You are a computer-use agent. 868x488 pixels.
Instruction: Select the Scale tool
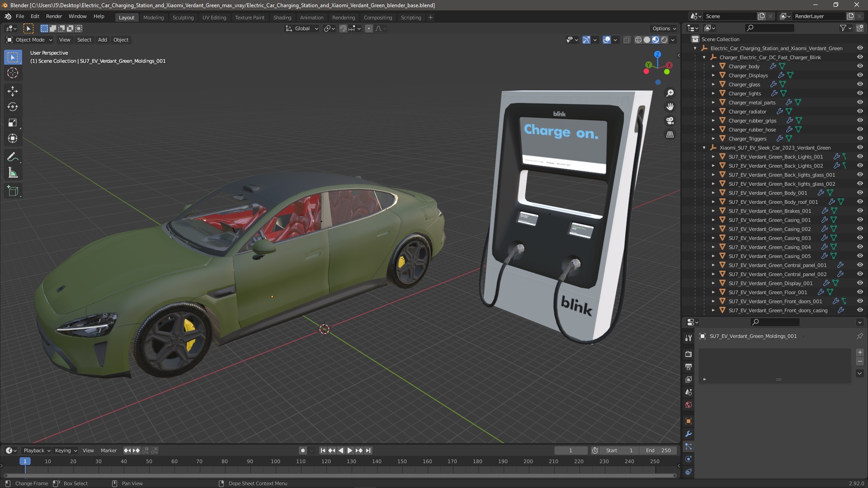pyautogui.click(x=13, y=123)
